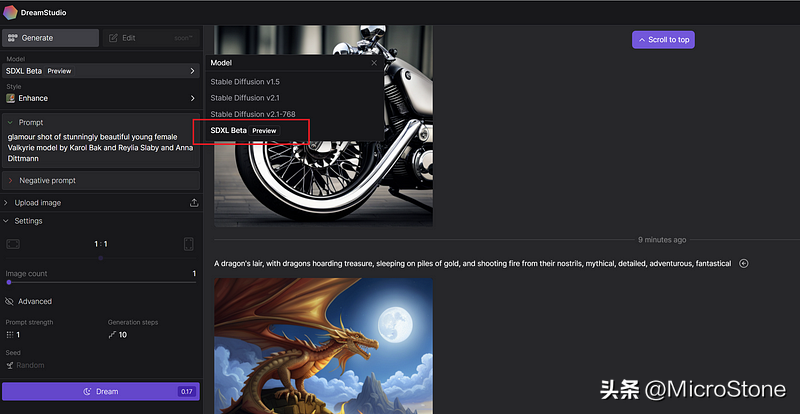Click the Enhance style thumbnail icon

10,98
